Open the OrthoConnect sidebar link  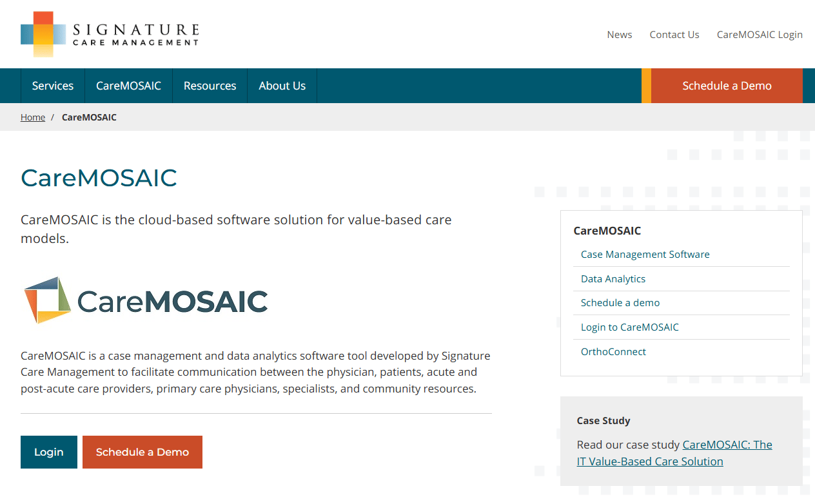coord(613,352)
